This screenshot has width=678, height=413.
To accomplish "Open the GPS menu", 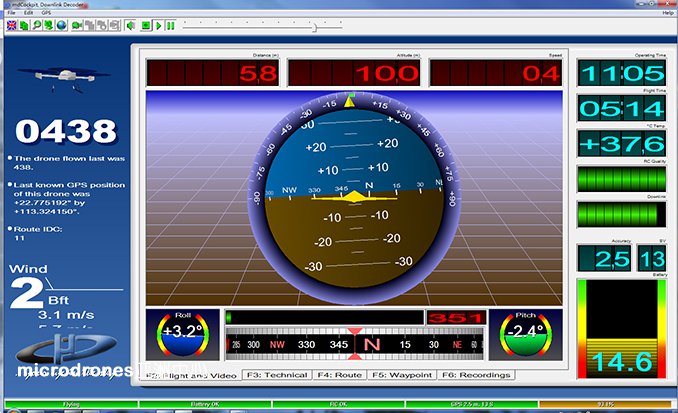I will coord(45,12).
